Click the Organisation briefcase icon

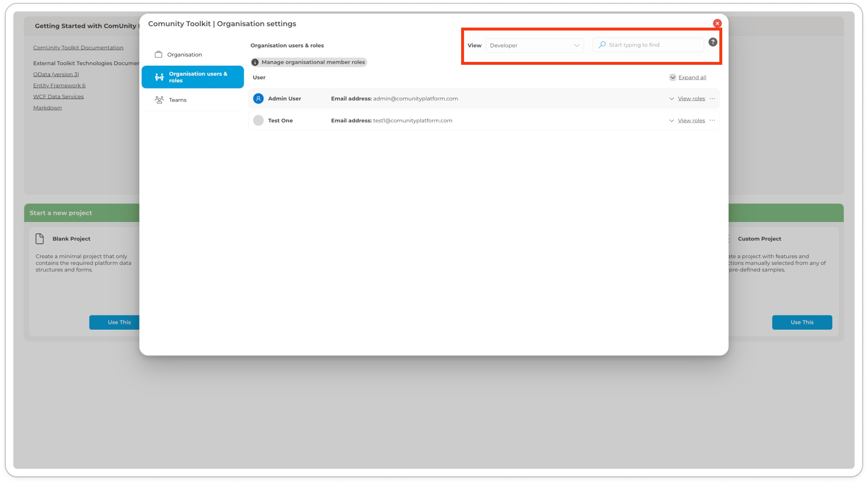[x=159, y=55]
